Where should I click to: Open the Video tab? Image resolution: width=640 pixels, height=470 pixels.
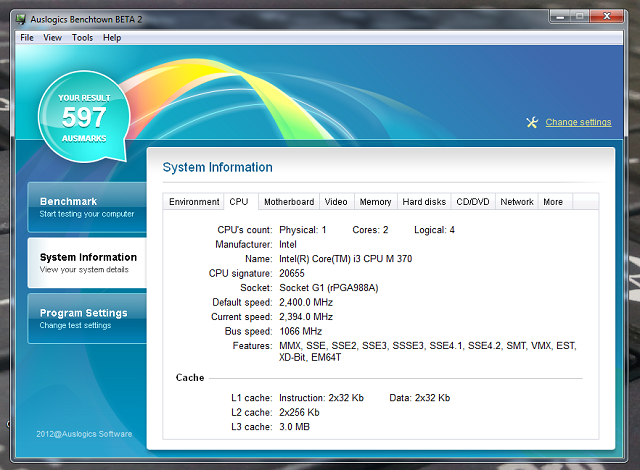(336, 202)
